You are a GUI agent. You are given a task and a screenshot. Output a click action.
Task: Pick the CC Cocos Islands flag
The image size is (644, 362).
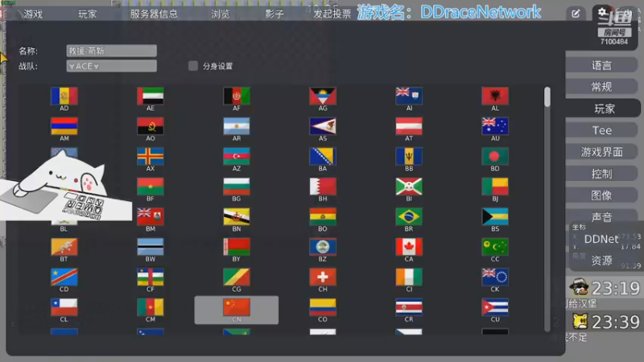click(495, 247)
